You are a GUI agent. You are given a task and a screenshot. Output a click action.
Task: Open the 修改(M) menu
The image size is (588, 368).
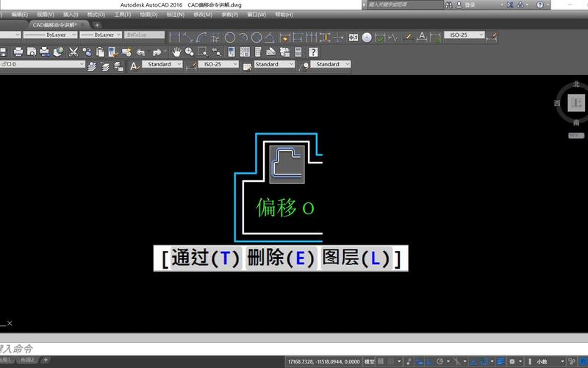202,14
